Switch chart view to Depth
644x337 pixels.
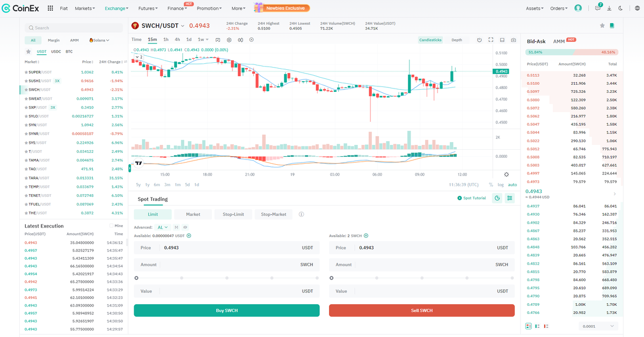tap(457, 40)
